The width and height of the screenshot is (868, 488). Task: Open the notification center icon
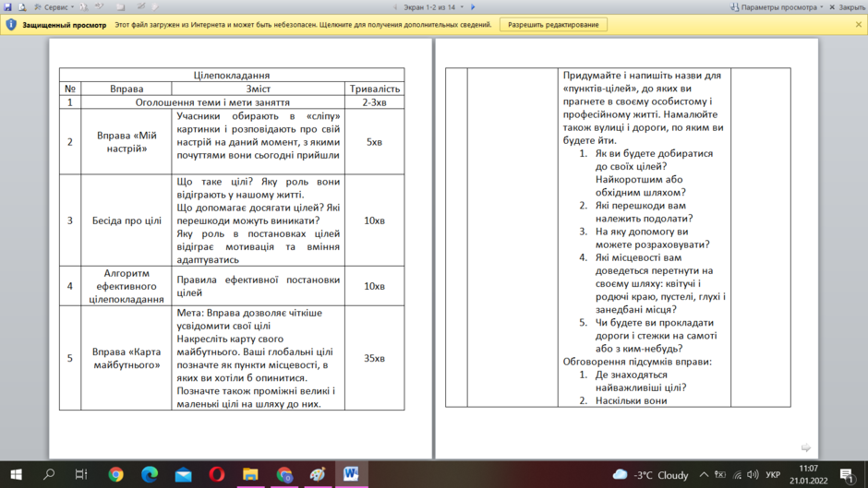pos(847,475)
